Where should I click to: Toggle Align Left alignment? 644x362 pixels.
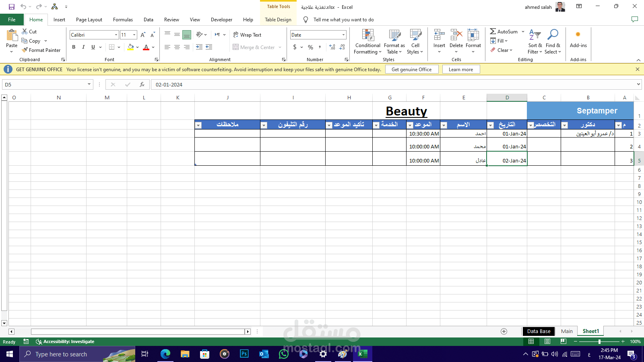(167, 47)
